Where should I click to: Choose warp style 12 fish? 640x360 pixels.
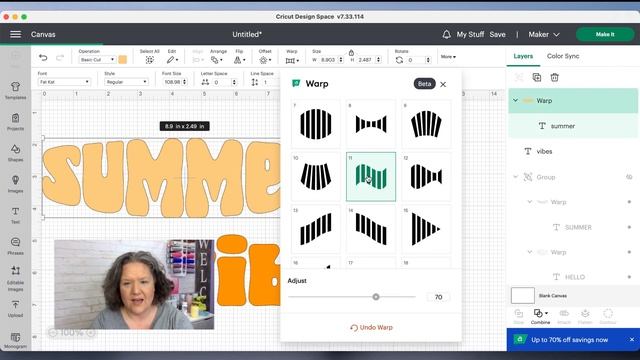(x=426, y=177)
